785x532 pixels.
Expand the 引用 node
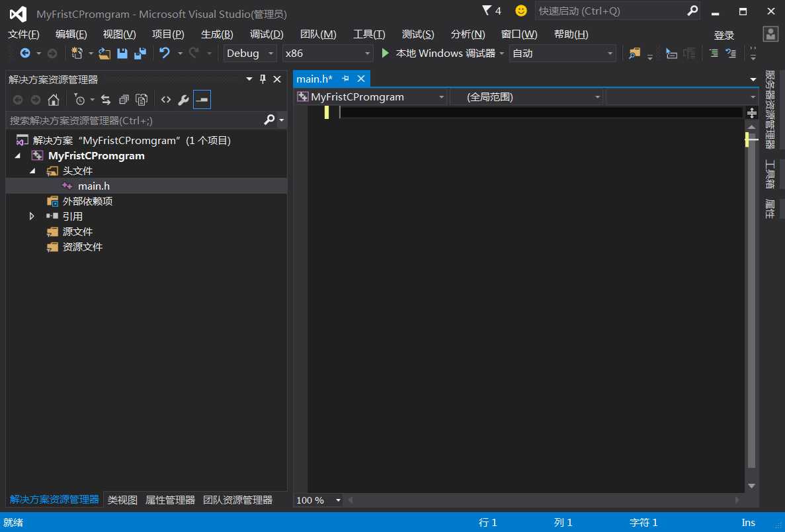click(x=32, y=216)
